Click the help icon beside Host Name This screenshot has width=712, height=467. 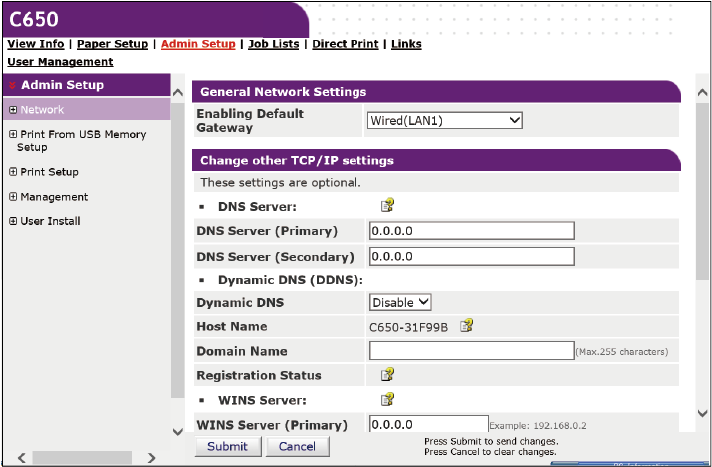click(x=466, y=326)
